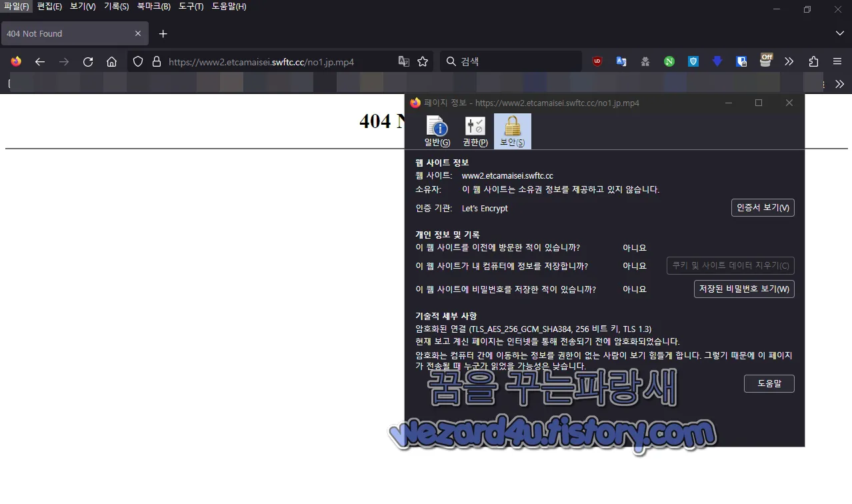Click the extension icon labeled Off
Viewport: 852px width, 504px height.
coord(766,61)
